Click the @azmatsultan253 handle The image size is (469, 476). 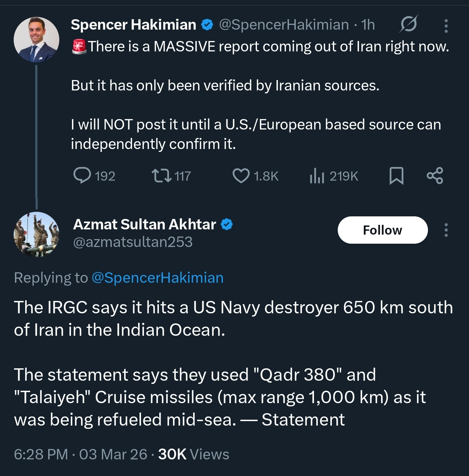coord(133,242)
